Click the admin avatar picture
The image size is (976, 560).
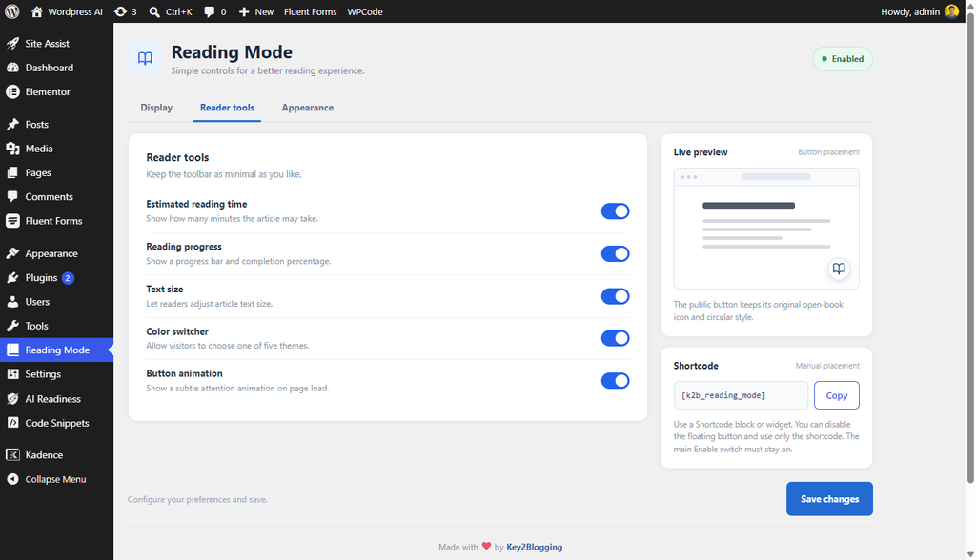click(x=952, y=11)
